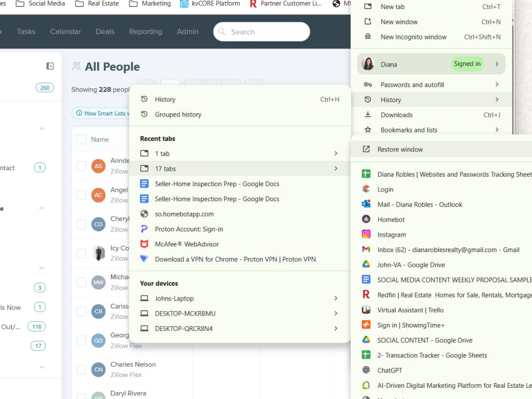Click the Homebot icon in the restore list

tap(366, 219)
